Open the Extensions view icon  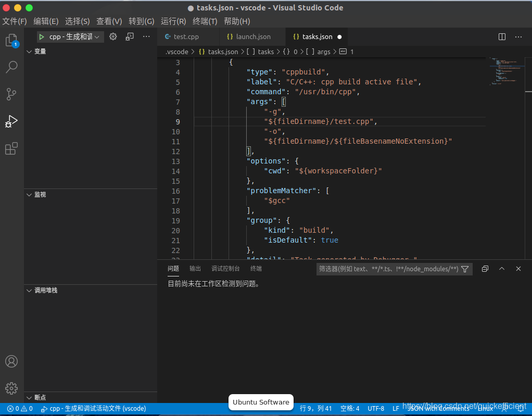(11, 148)
